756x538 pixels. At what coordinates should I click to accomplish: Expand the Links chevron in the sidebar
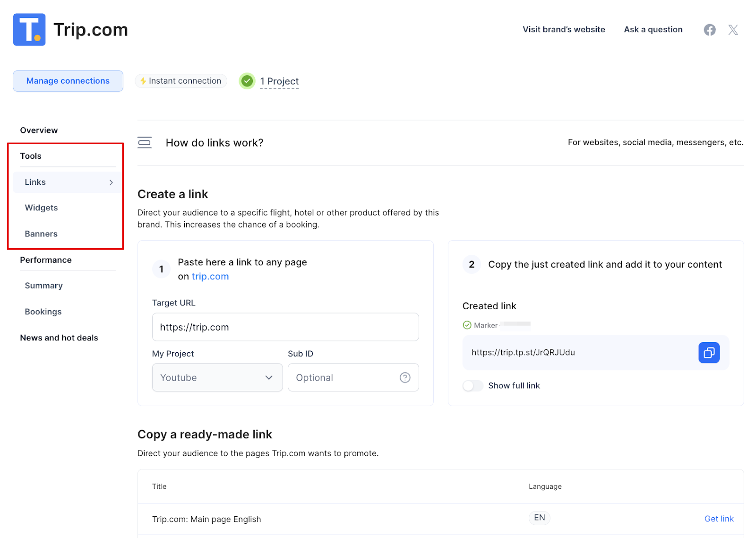(111, 182)
